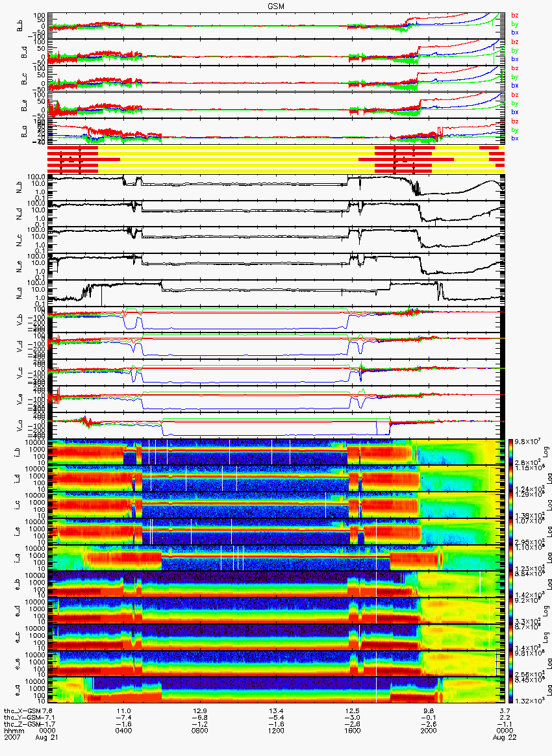Click the 2000 time tick label
The height and width of the screenshot is (756, 552).
[x=429, y=731]
